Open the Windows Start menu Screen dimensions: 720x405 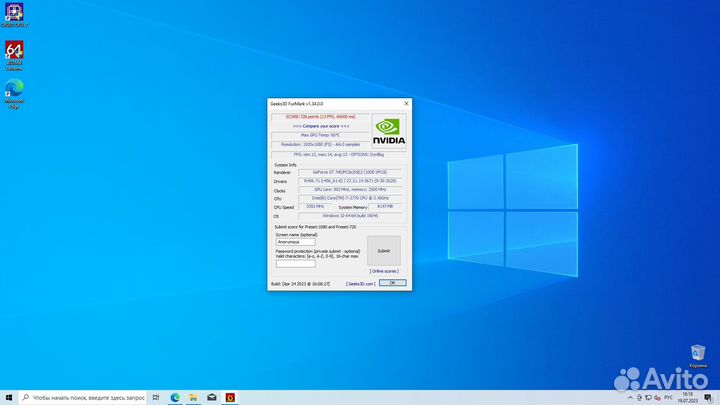pos(9,398)
